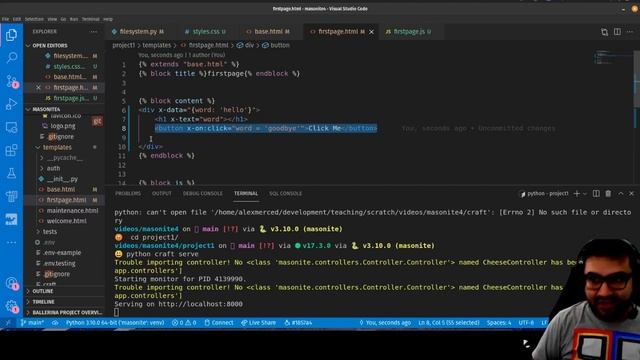Click Live Share in status bar
Image resolution: width=640 pixels, height=360 pixels.
[x=258, y=322]
